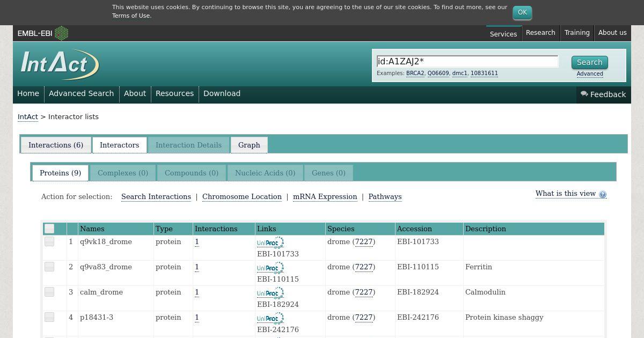
Task: Select the Proteins (9) sub-tab
Action: (x=60, y=173)
